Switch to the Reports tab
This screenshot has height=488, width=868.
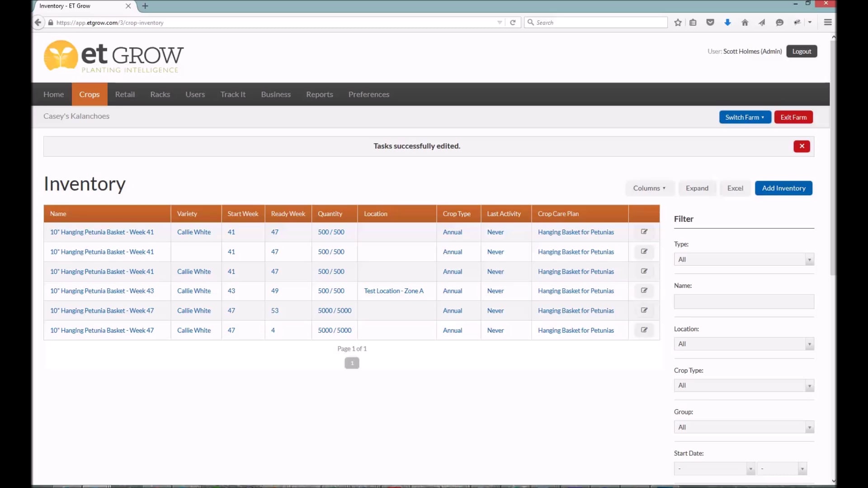(319, 94)
